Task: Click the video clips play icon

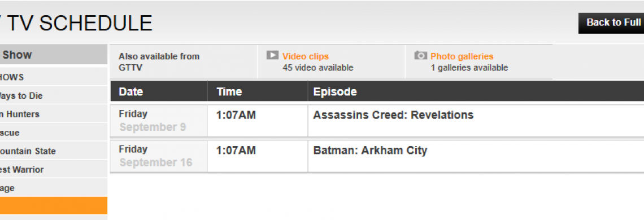Action: (272, 55)
